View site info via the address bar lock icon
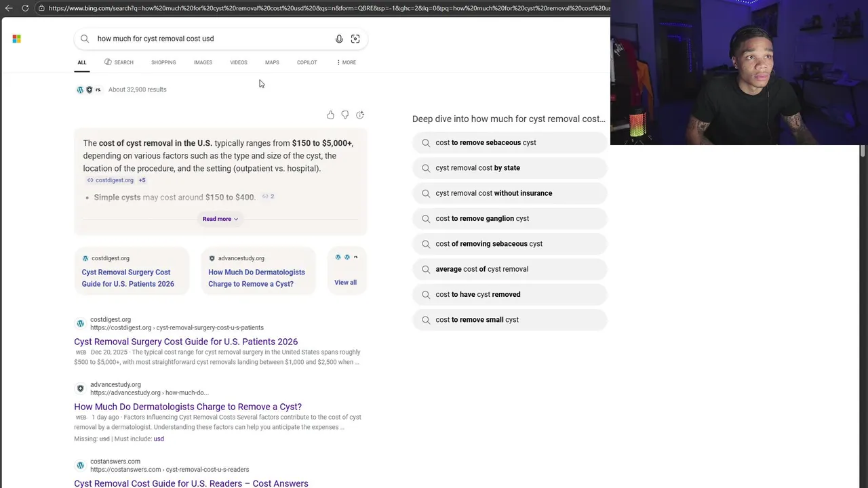Image resolution: width=868 pixels, height=488 pixels. [41, 8]
